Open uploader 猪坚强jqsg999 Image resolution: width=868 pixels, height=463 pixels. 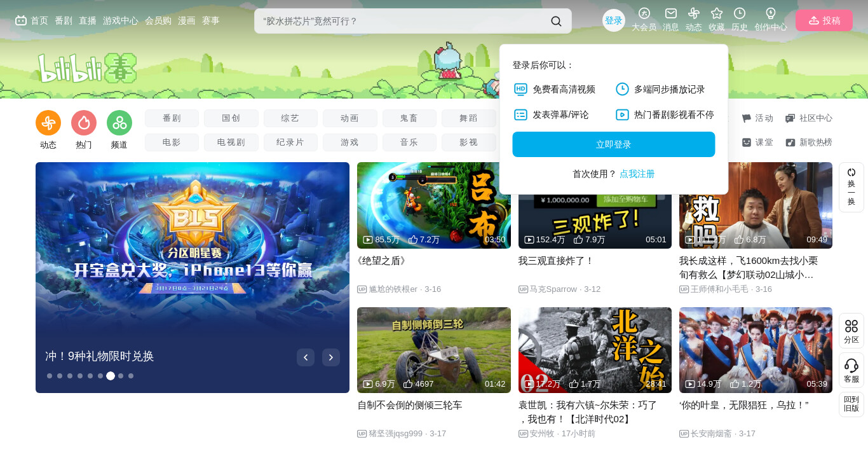[395, 434]
